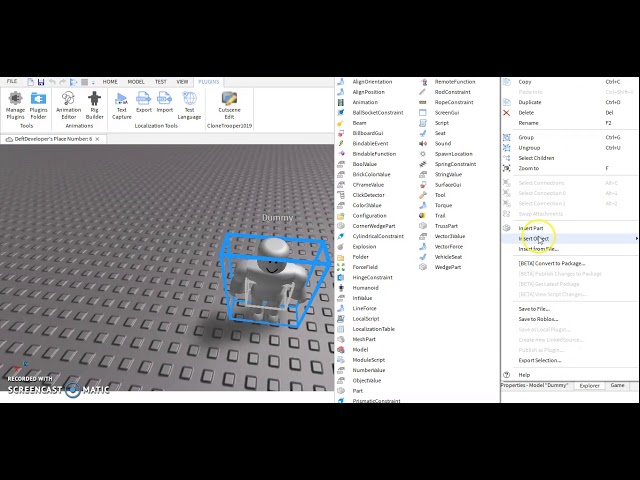Switch to the TEST ribbon tab
This screenshot has width=640, height=480.
[160, 82]
